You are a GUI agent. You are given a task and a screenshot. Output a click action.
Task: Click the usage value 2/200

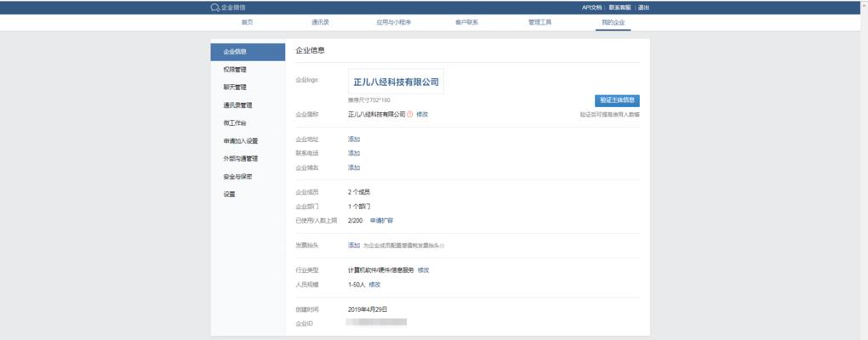[x=356, y=221]
